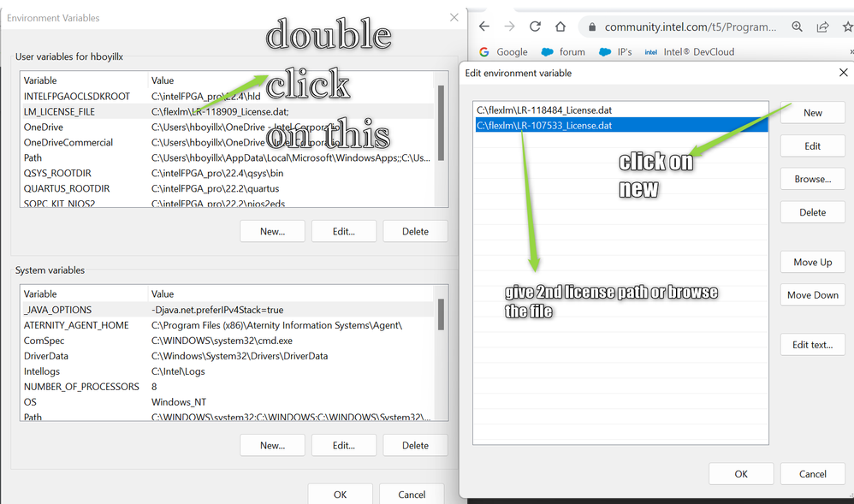The height and width of the screenshot is (504, 854).
Task: Open the Google bookmark
Action: click(503, 51)
